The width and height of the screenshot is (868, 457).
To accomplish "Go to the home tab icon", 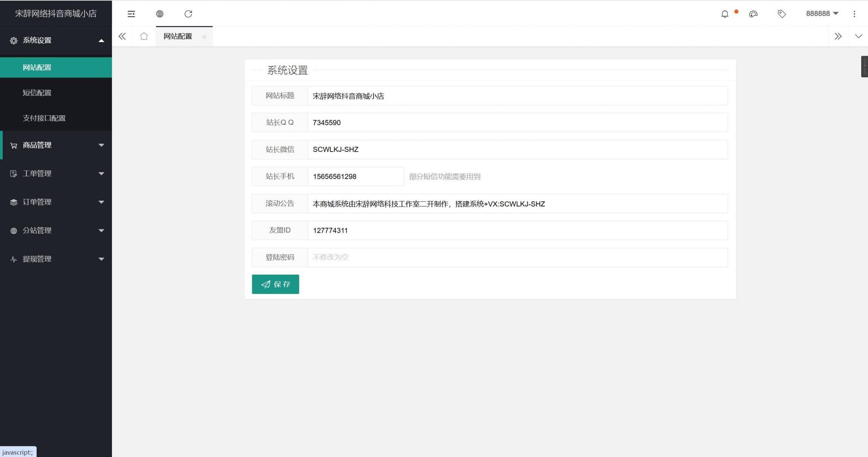I will tap(144, 37).
